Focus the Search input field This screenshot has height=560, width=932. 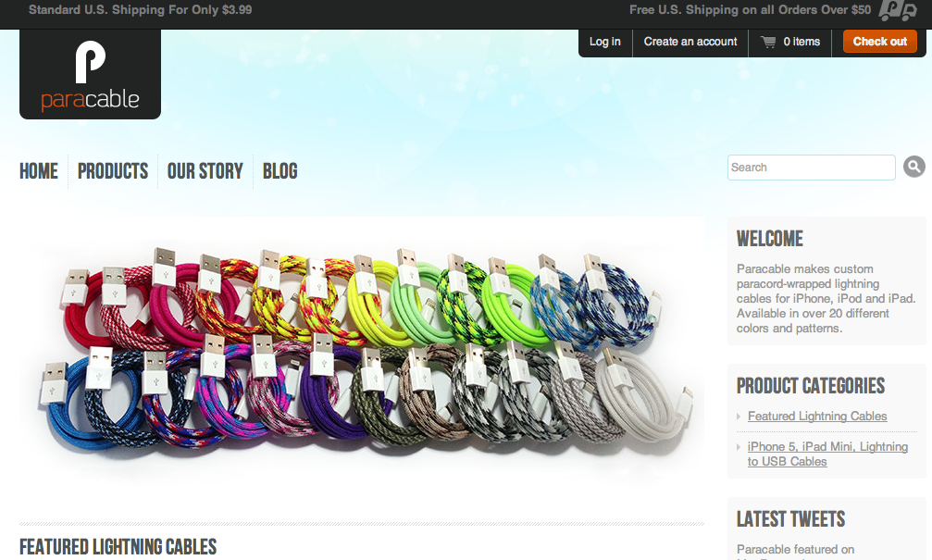812,168
